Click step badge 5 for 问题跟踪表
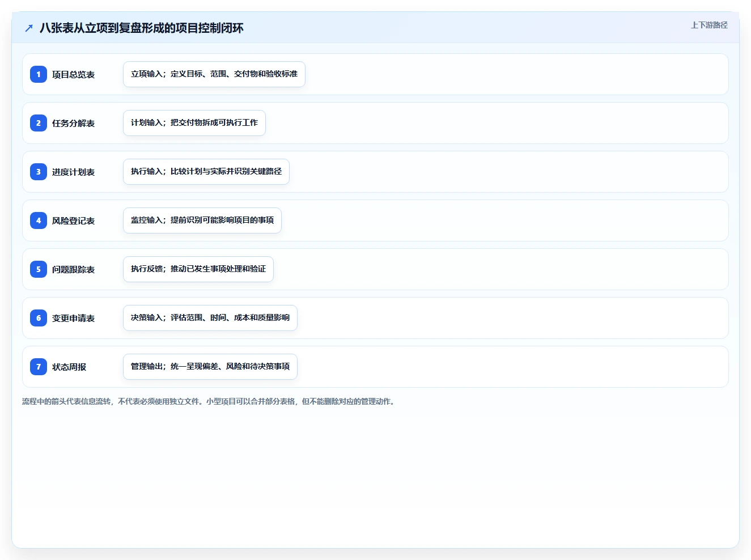751x560 pixels. point(39,269)
